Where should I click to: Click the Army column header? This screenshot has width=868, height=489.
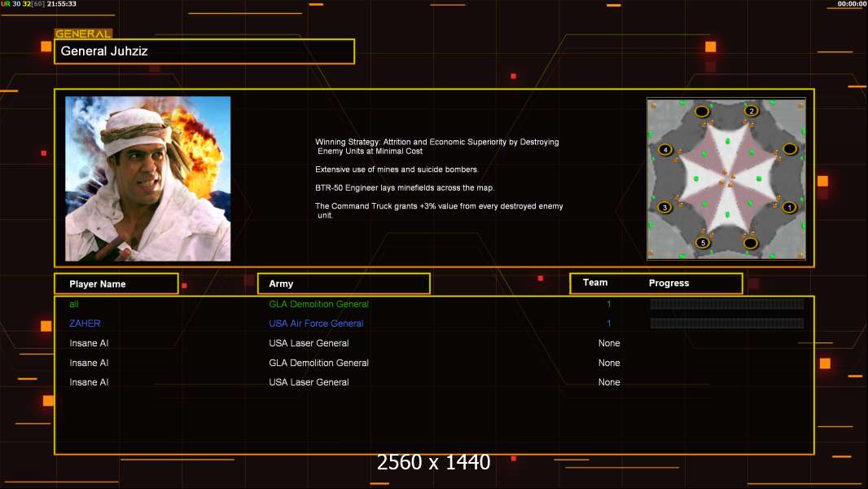pos(344,284)
